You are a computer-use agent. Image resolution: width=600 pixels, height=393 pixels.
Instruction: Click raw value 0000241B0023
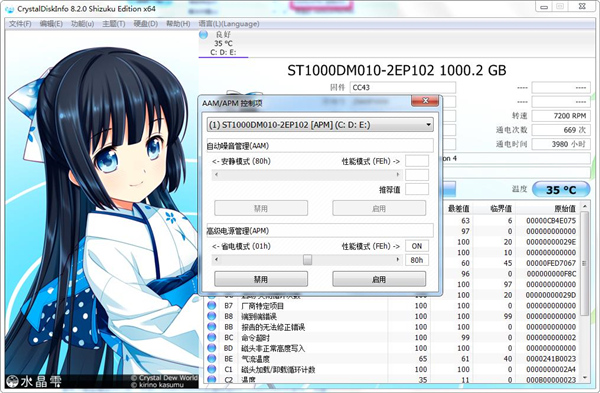pos(551,359)
